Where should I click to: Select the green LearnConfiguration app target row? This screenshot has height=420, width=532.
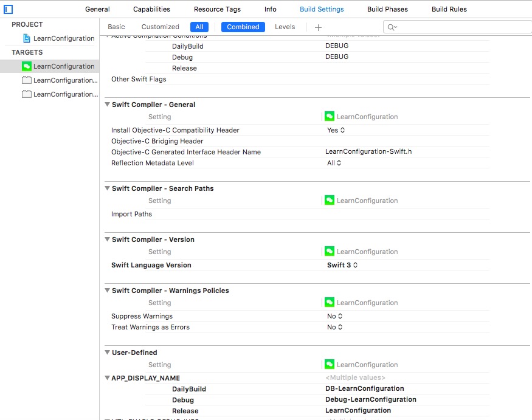tap(49, 66)
